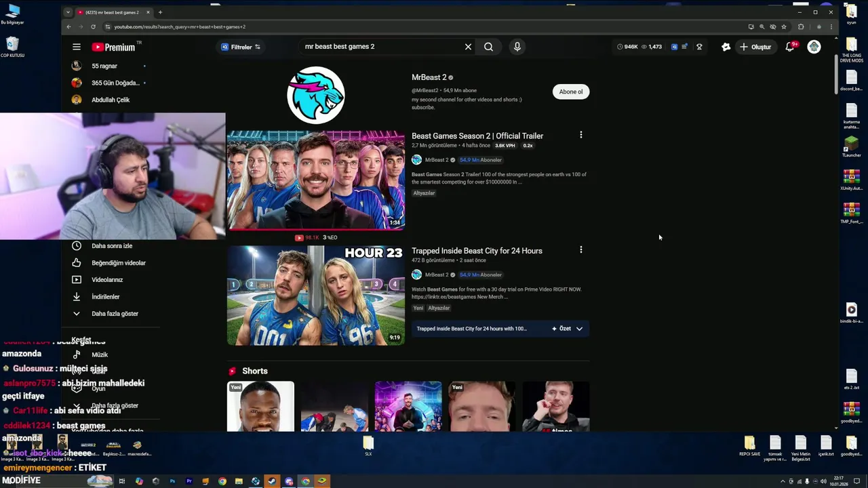Click the blue vidIQ extension badge
Screen dimensions: 868x488
point(674,47)
